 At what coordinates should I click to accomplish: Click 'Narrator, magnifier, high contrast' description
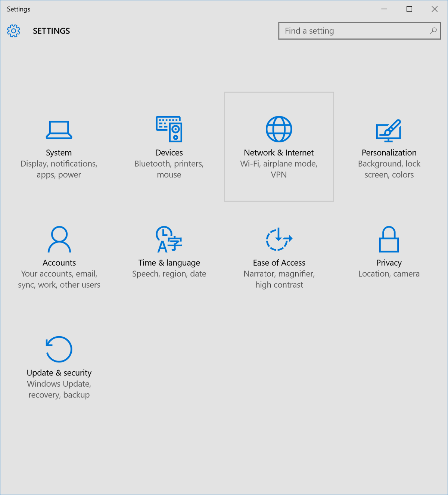coord(279,279)
